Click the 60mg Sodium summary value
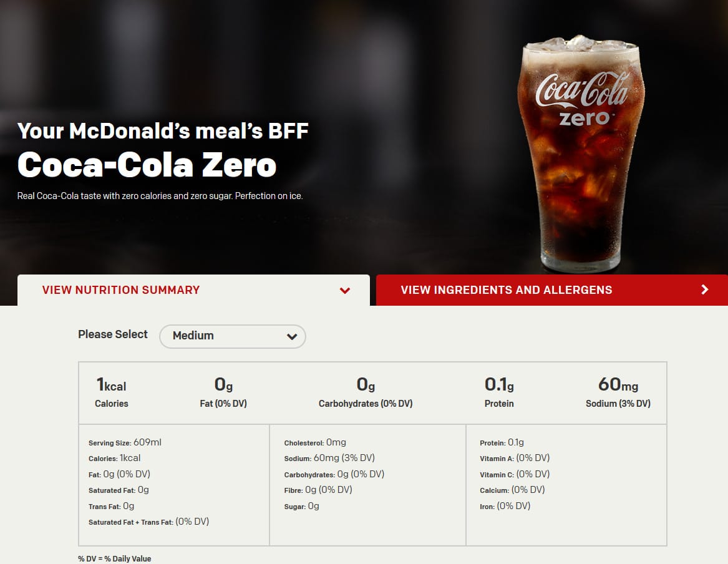The width and height of the screenshot is (728, 564). (x=618, y=392)
